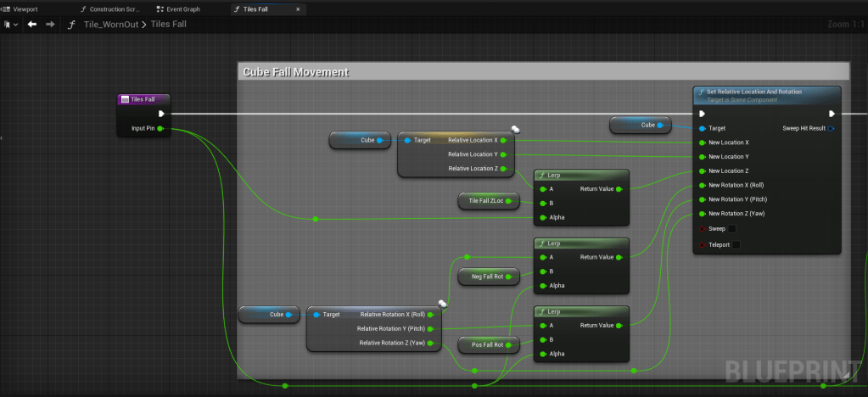Click the back navigation arrow
This screenshot has width=868, height=397.
[32, 24]
